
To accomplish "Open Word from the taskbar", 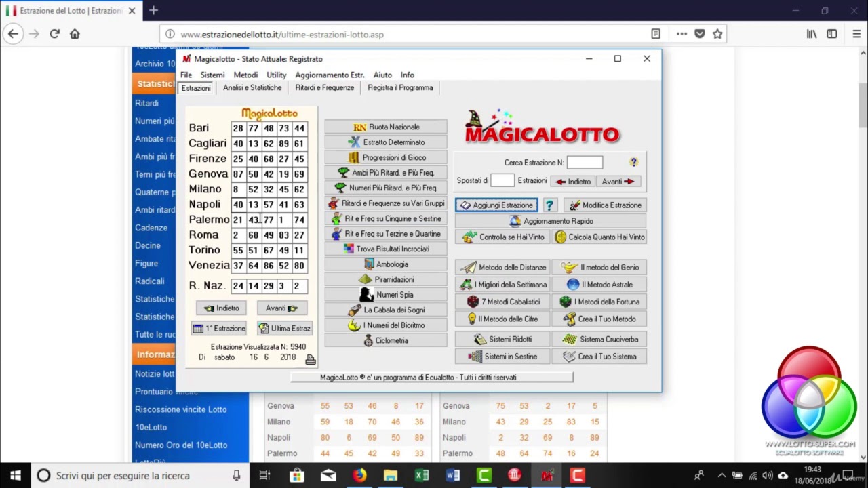I will [453, 475].
